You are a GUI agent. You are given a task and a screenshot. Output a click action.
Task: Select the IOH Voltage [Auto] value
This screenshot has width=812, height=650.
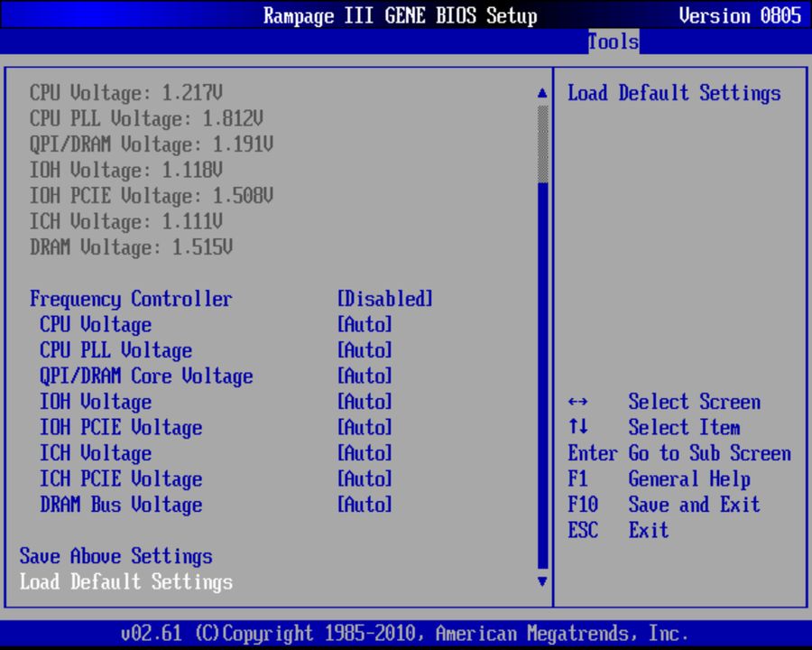coord(364,402)
